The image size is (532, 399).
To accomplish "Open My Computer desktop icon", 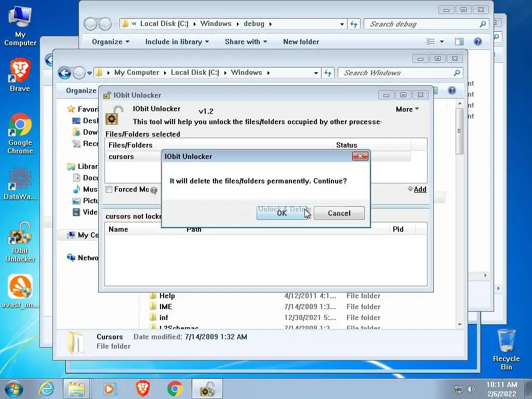I will coord(20,26).
